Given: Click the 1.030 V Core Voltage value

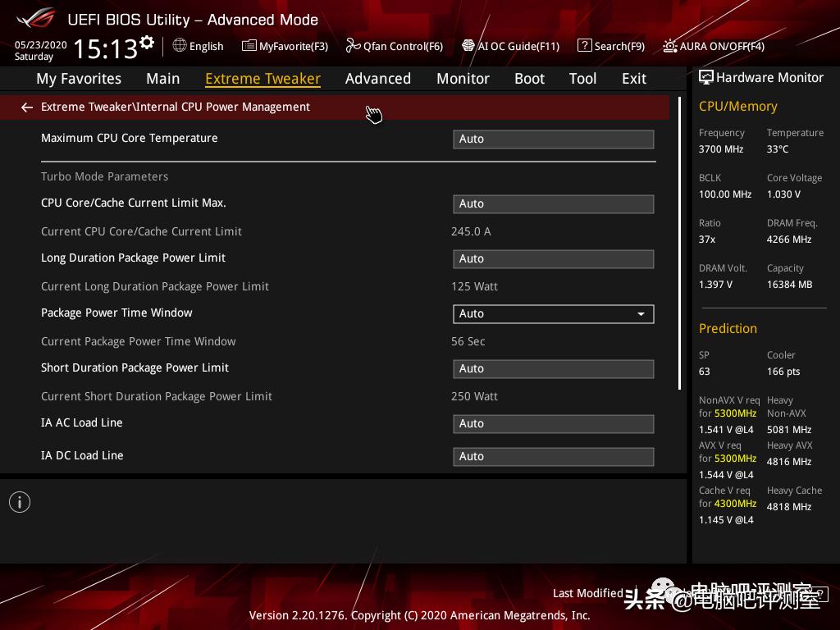Looking at the screenshot, I should [783, 194].
